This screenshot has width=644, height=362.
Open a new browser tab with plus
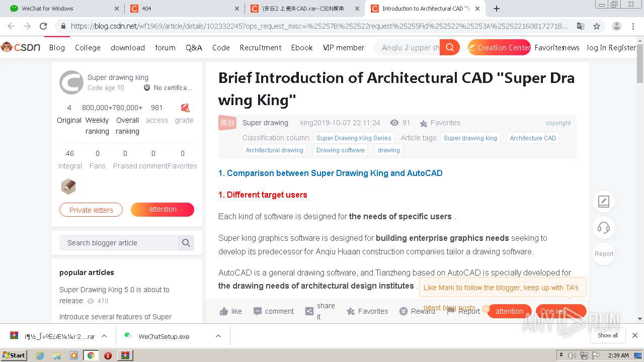(497, 9)
